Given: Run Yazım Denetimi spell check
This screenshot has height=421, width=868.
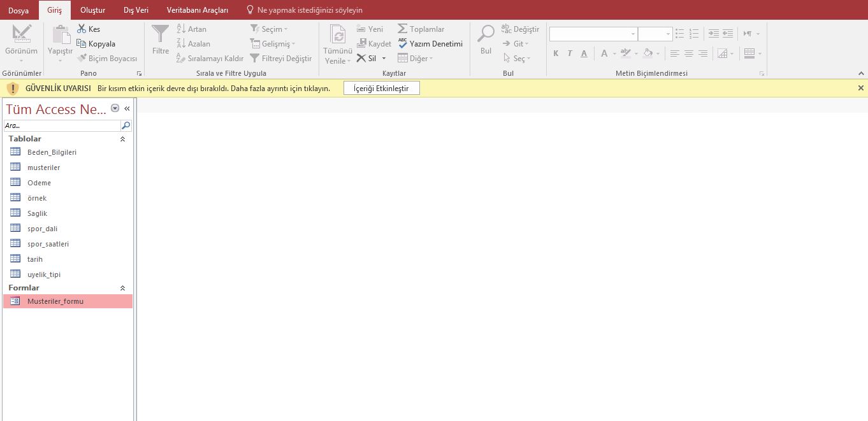Looking at the screenshot, I should (x=430, y=44).
